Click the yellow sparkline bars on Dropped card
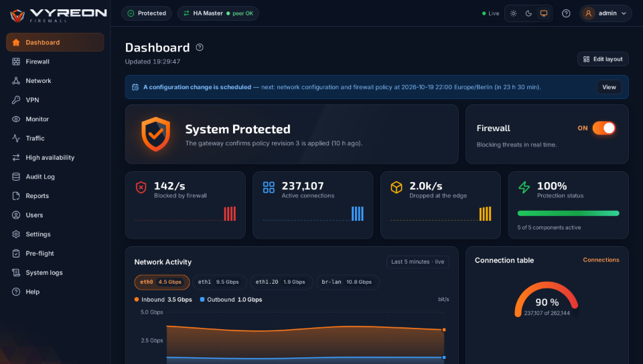 click(x=485, y=213)
